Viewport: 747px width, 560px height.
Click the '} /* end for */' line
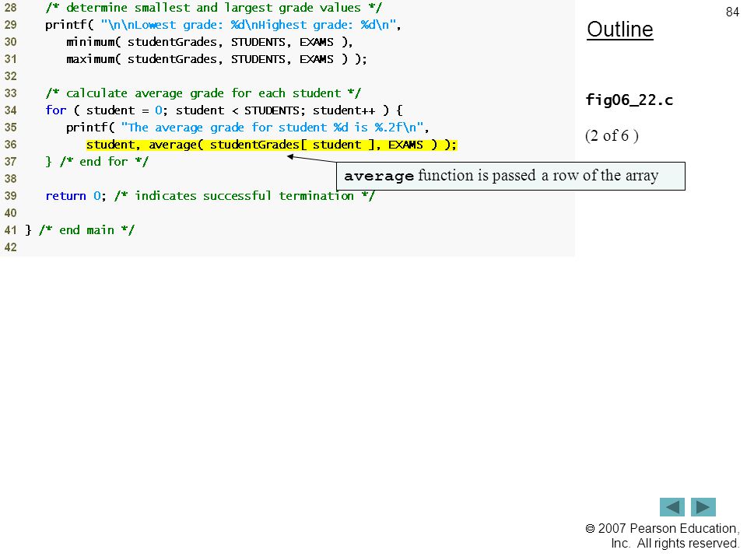96,162
